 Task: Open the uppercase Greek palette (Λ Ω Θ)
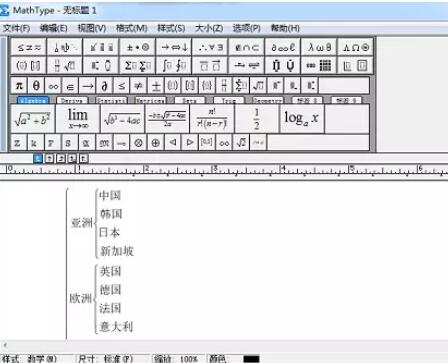(356, 47)
